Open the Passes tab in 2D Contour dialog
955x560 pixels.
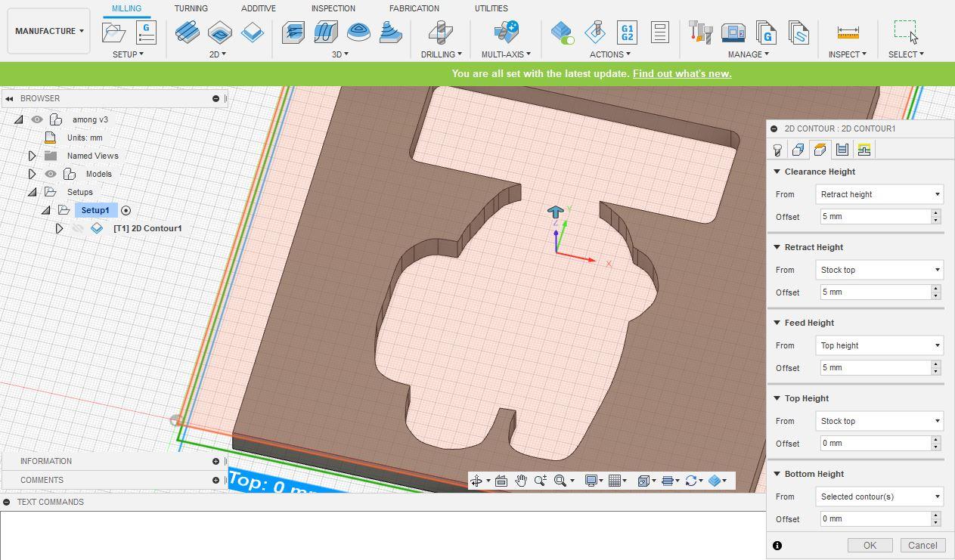click(x=842, y=150)
